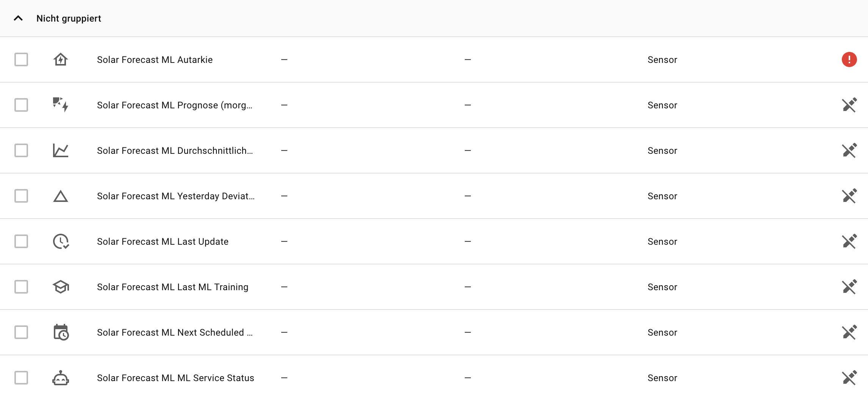Collapse the Nicht gruppiert group chevron
Screen dimensions: 868x397
pos(18,18)
